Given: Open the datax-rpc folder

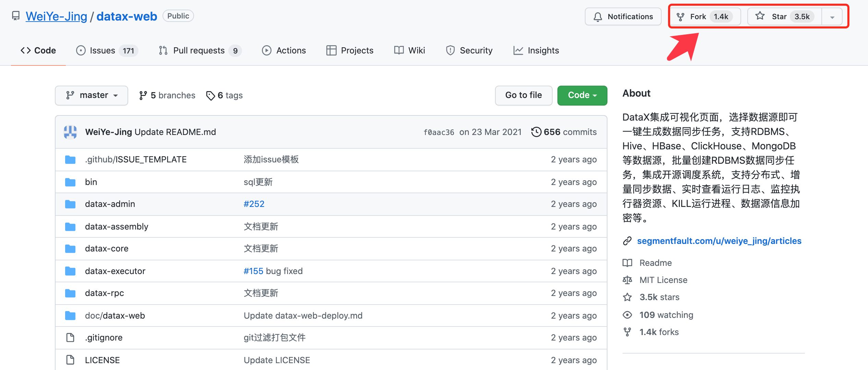Looking at the screenshot, I should [x=105, y=293].
